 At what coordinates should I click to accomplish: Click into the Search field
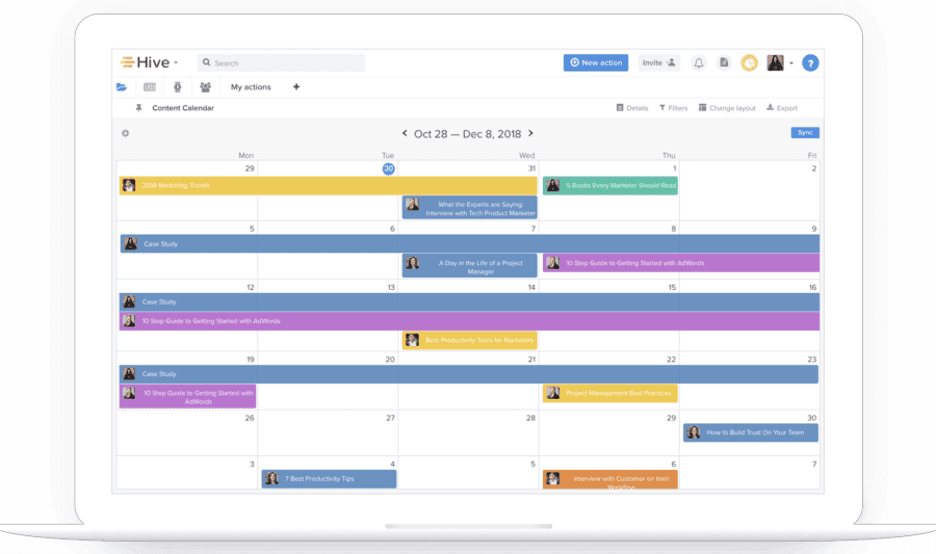(280, 63)
